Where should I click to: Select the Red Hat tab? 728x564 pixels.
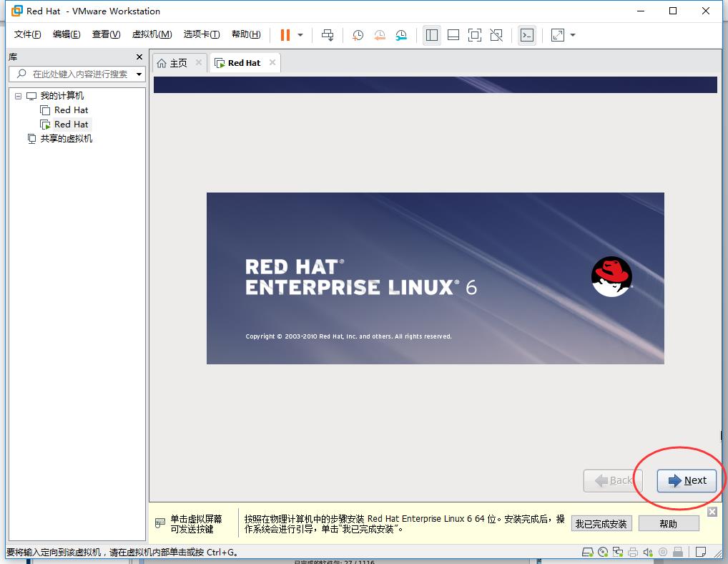point(244,63)
